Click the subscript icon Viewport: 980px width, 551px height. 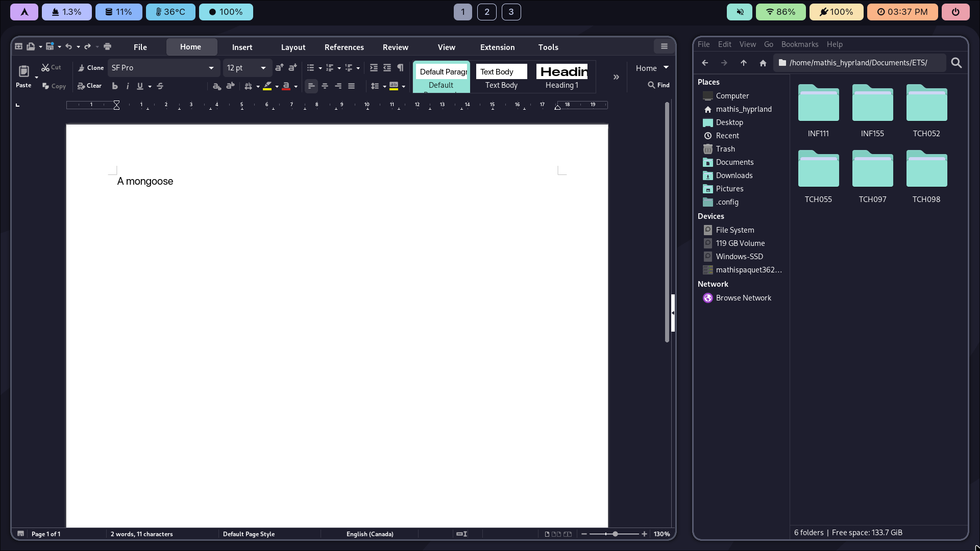217,86
